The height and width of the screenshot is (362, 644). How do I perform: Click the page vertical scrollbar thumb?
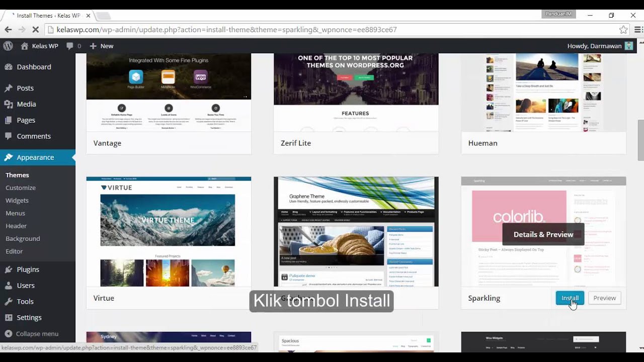click(640, 140)
